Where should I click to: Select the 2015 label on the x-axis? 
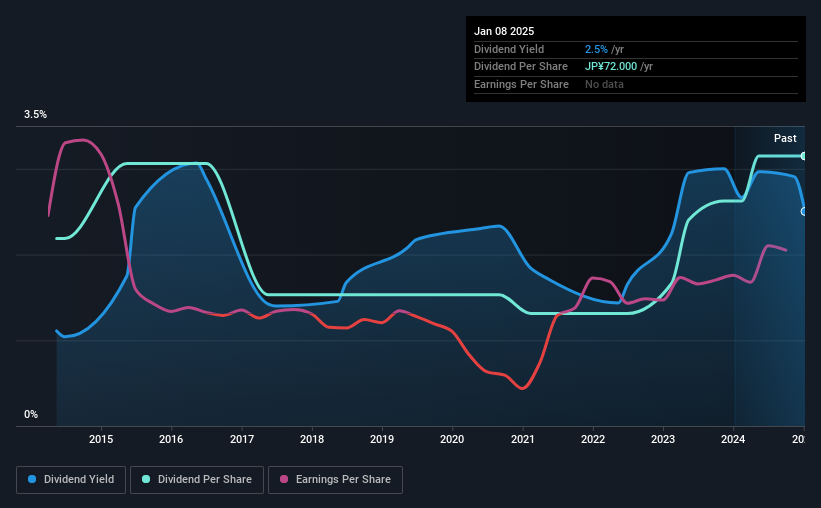[101, 439]
